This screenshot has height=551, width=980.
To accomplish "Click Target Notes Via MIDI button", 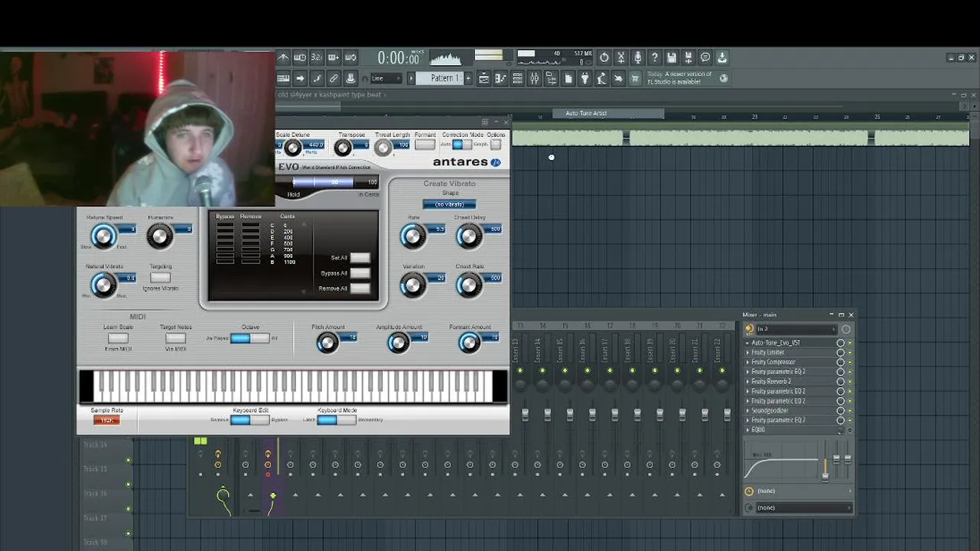I will [x=175, y=338].
